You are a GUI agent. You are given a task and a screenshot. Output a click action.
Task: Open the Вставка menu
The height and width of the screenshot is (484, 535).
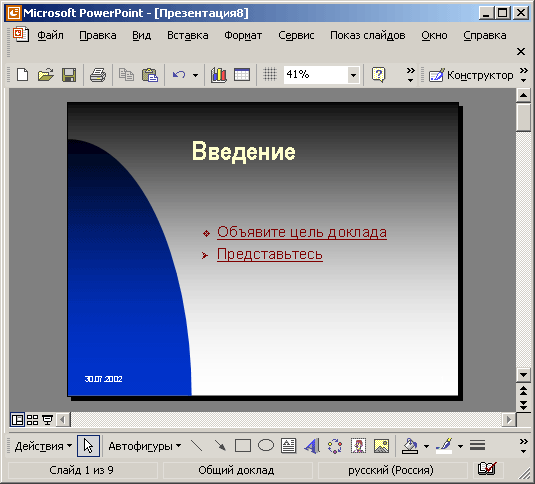point(187,35)
